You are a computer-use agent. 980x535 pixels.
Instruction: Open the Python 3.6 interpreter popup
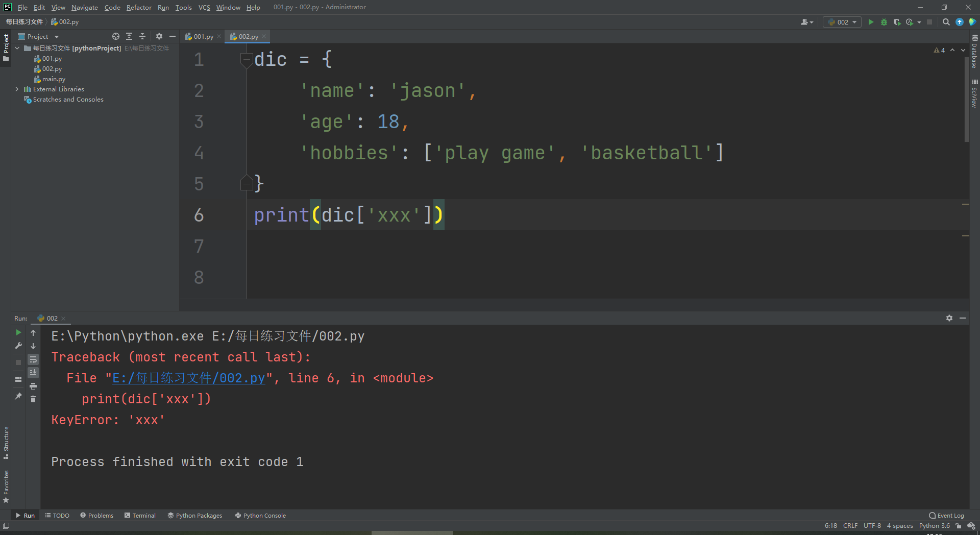click(x=935, y=526)
